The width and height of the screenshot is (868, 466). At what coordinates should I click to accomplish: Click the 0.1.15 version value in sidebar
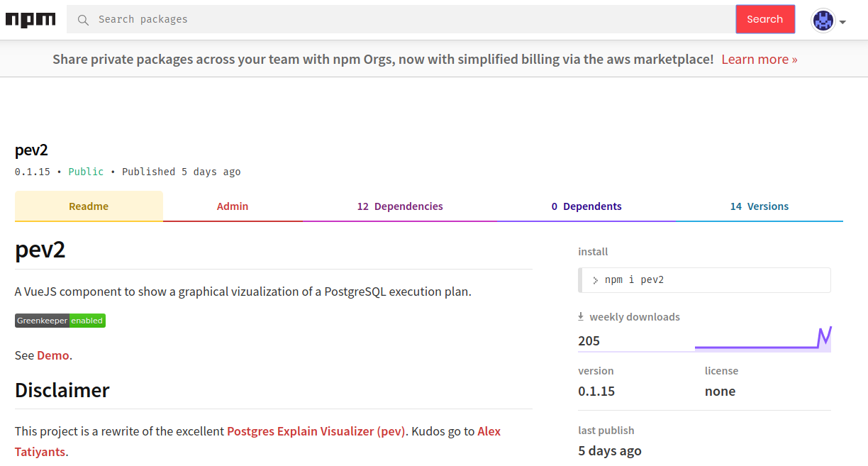click(596, 391)
